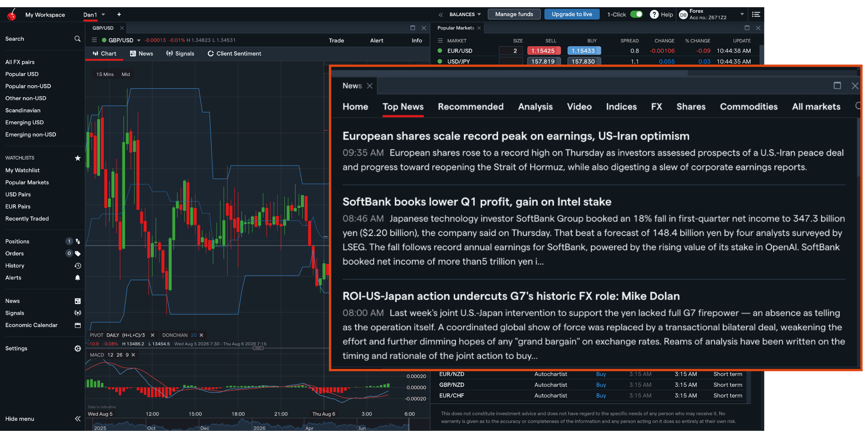Select Top News tab in News panel
The width and height of the screenshot is (868, 431).
(x=403, y=107)
